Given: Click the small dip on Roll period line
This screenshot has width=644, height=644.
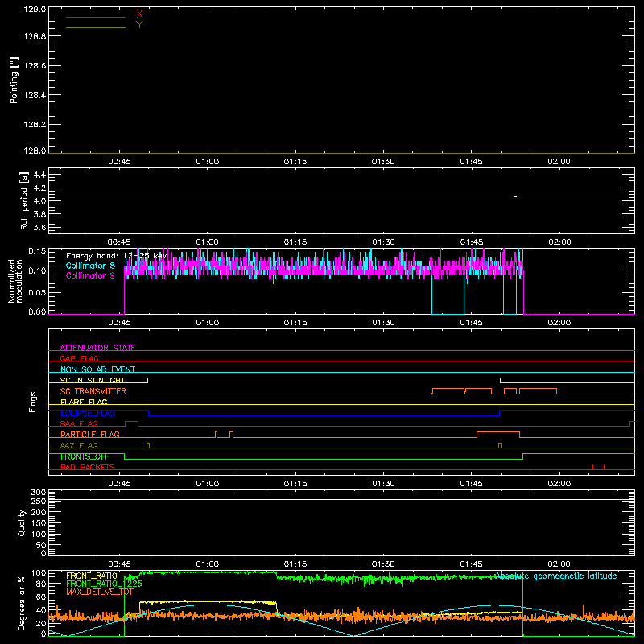Looking at the screenshot, I should 515,196.
